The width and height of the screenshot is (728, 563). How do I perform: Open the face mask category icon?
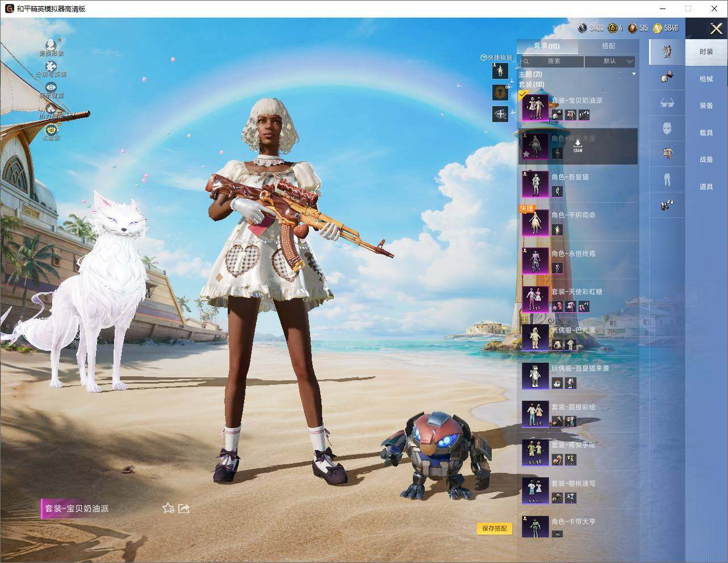(x=667, y=128)
